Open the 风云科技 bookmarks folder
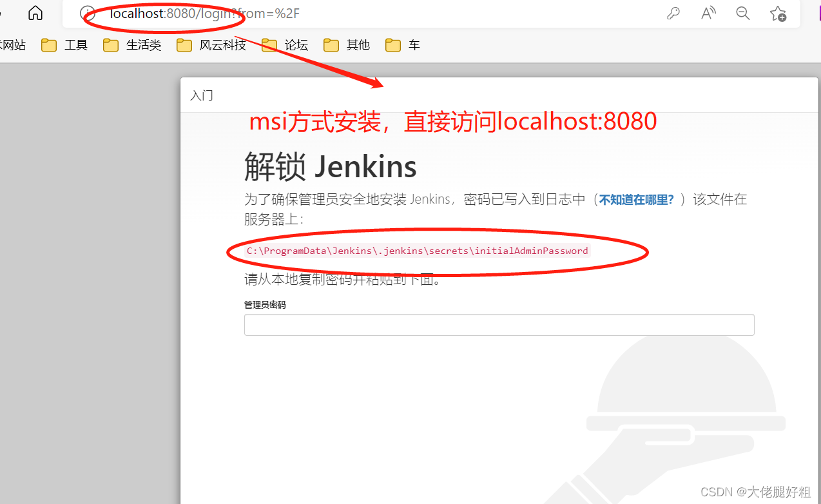Image resolution: width=821 pixels, height=504 pixels. 211,45
